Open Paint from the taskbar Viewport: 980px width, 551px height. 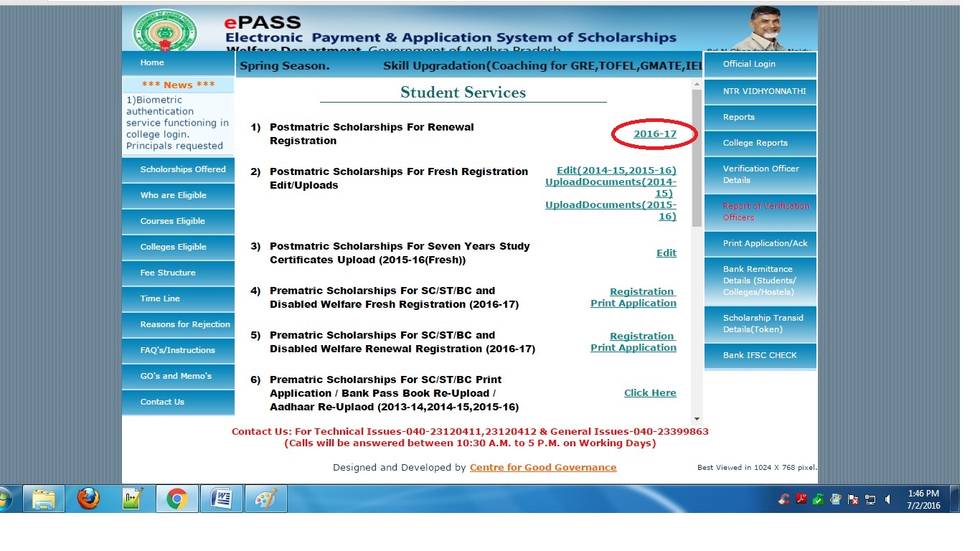[x=266, y=498]
